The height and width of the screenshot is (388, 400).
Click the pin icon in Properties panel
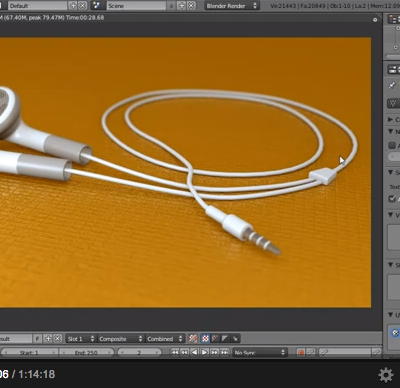(392, 86)
